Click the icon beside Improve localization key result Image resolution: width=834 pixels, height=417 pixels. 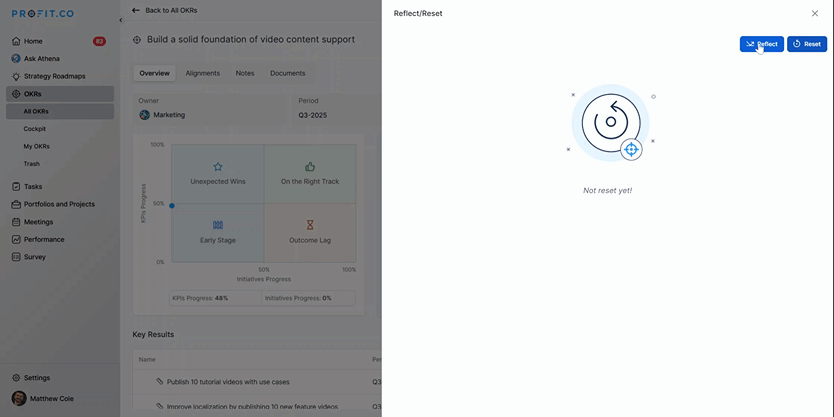(x=160, y=406)
